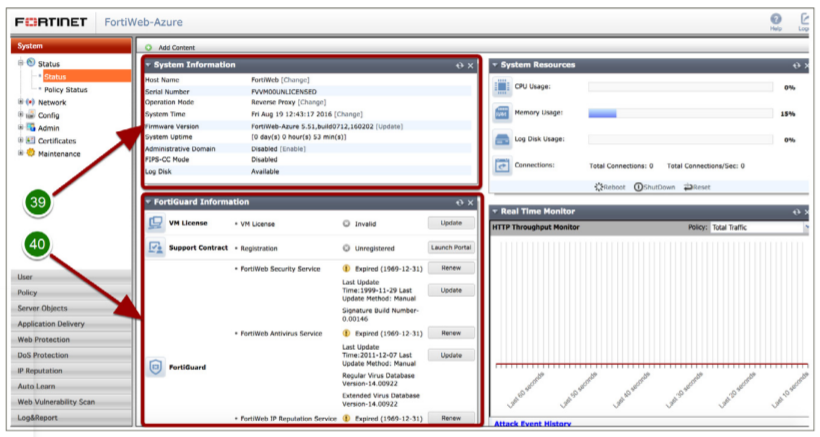Click the Maintenance gear icon
Screen dimensions: 820x437
[30, 153]
